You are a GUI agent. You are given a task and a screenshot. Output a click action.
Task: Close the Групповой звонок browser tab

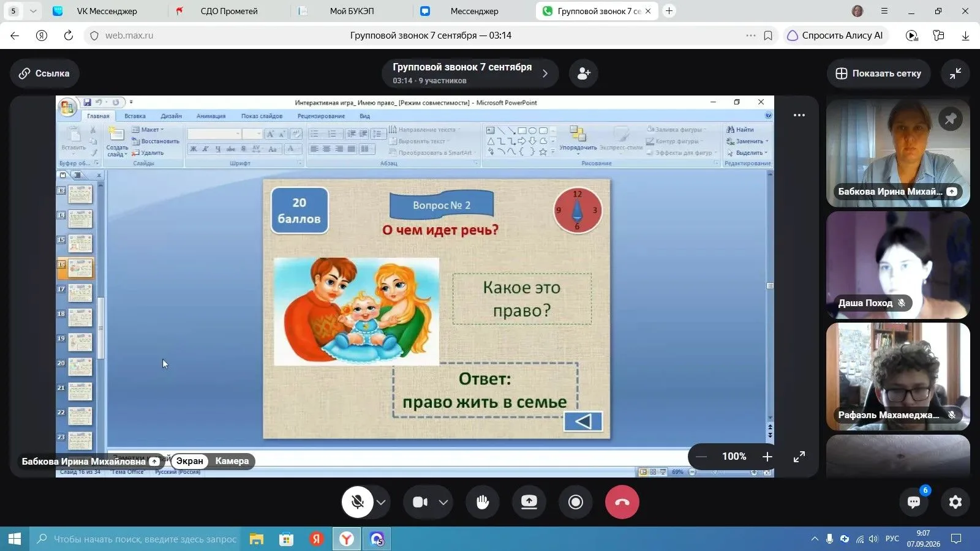(648, 11)
